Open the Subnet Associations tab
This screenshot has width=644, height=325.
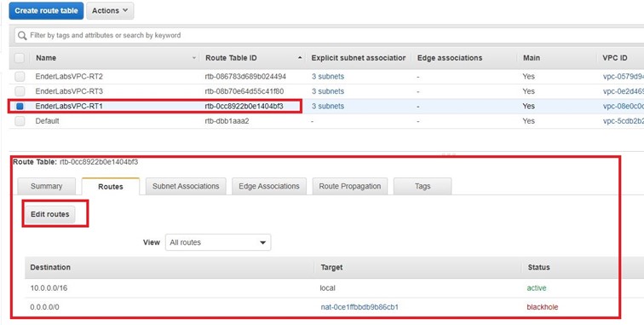point(186,186)
